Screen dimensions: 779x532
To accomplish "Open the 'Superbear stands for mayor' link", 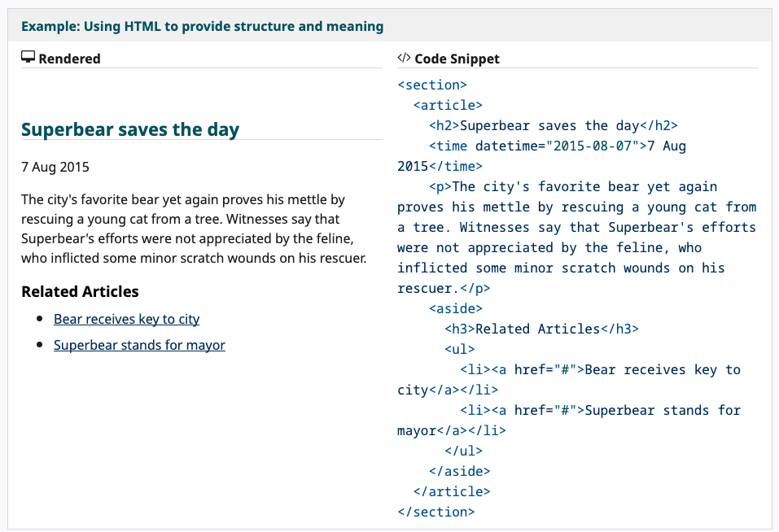I will [140, 345].
